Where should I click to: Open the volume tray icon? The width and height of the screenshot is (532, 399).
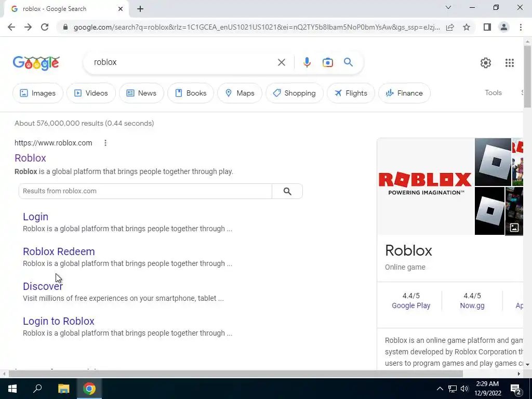tap(464, 389)
